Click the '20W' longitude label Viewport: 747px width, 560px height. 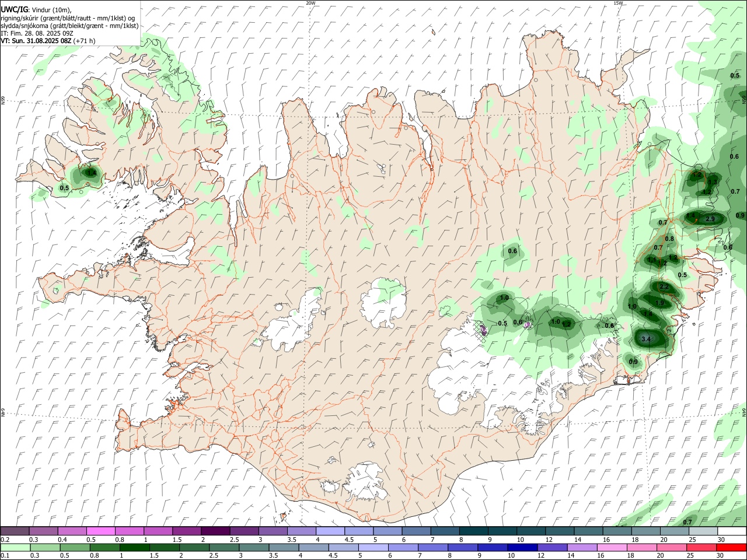(310, 3)
